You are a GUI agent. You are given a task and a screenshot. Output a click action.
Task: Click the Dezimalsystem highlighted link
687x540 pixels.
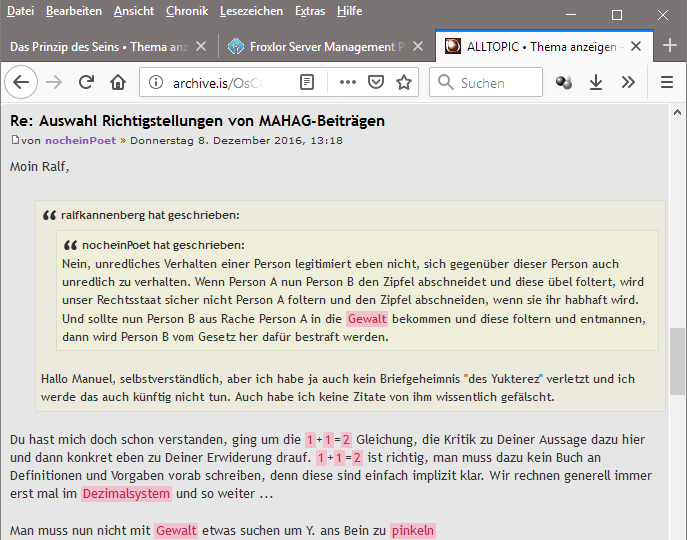[x=127, y=494]
